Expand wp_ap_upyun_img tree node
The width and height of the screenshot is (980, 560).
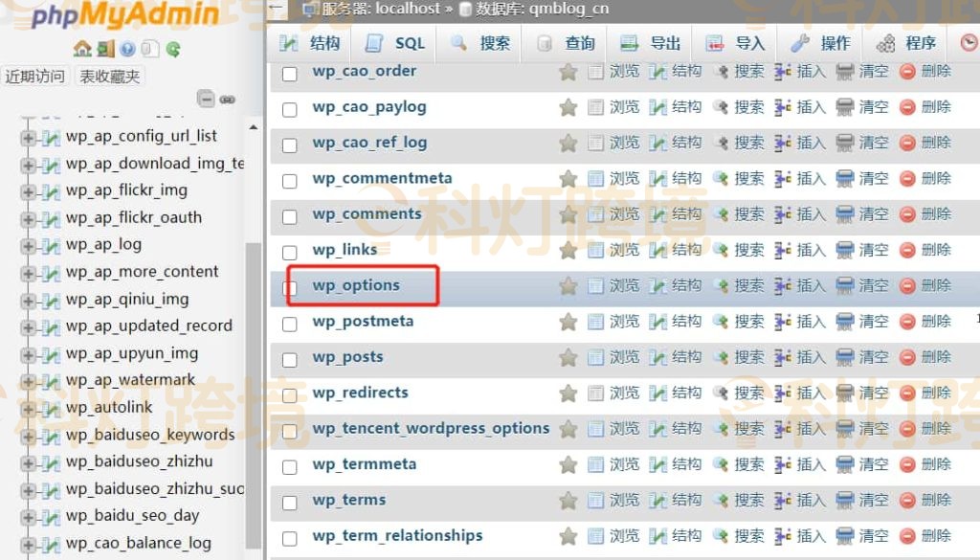point(28,355)
